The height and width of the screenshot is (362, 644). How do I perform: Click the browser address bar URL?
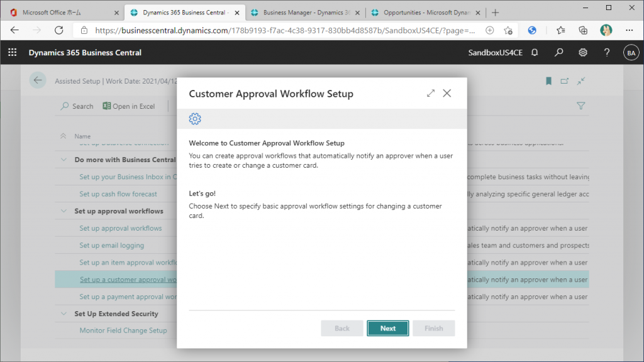click(285, 30)
